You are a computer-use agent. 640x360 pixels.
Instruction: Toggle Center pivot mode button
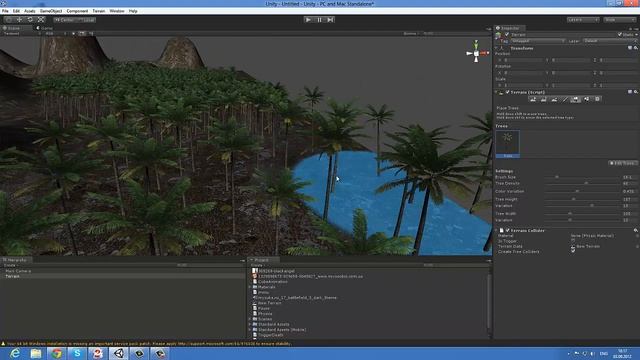point(64,20)
